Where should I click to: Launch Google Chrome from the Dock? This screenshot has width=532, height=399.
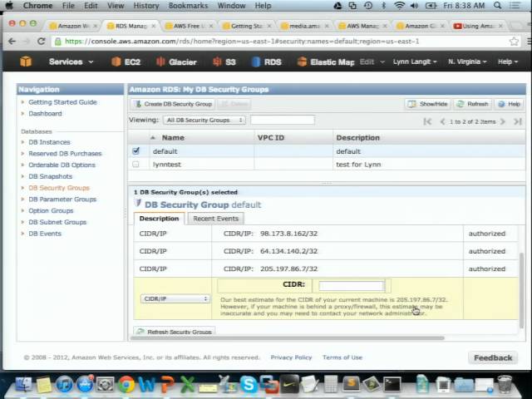pyautogui.click(x=126, y=385)
